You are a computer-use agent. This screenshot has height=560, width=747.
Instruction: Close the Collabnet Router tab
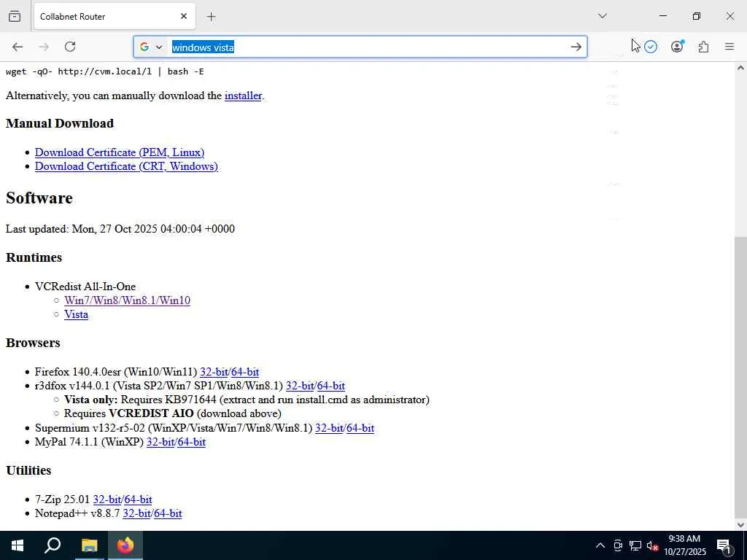point(184,16)
